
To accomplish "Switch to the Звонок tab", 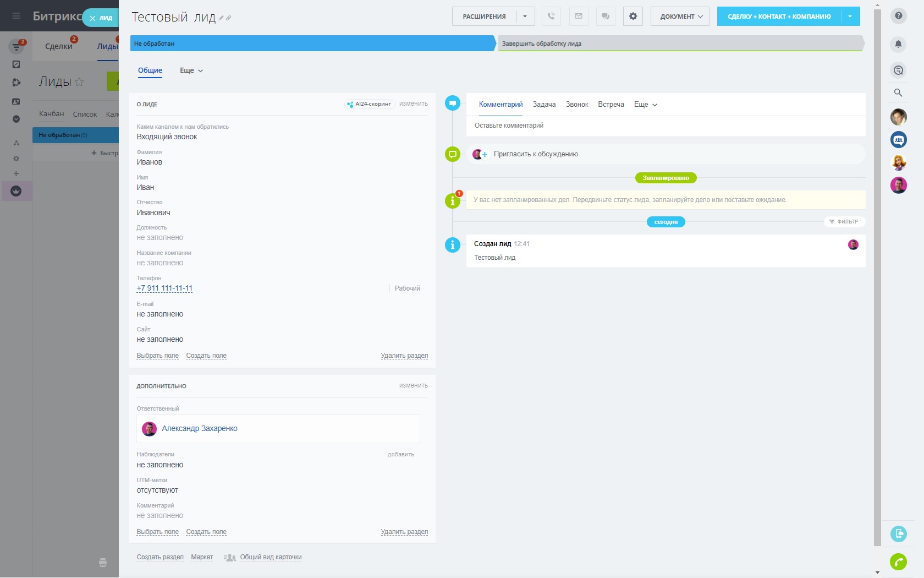I will [577, 105].
